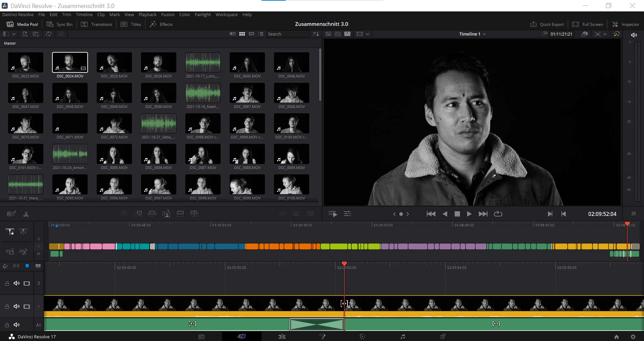
Task: Open the Project Settings gear icon
Action: point(633,337)
